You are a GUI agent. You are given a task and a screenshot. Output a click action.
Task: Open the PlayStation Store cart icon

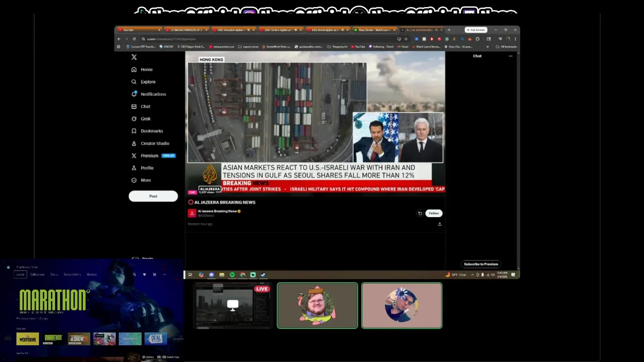154,275
